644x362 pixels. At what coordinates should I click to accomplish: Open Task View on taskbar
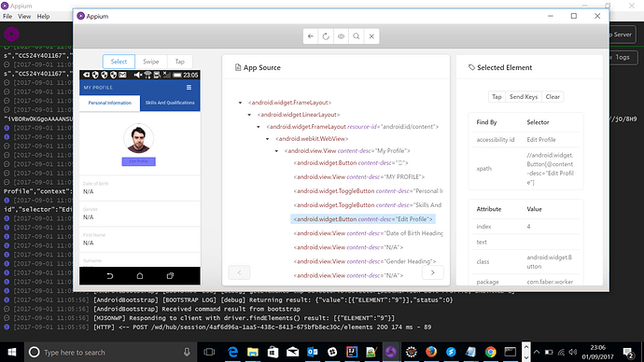pos(209,352)
